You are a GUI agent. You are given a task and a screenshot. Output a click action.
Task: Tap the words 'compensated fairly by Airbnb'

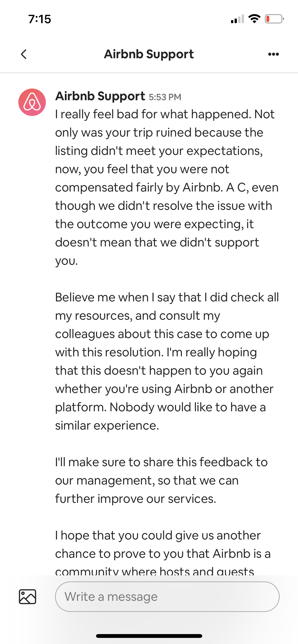138,188
